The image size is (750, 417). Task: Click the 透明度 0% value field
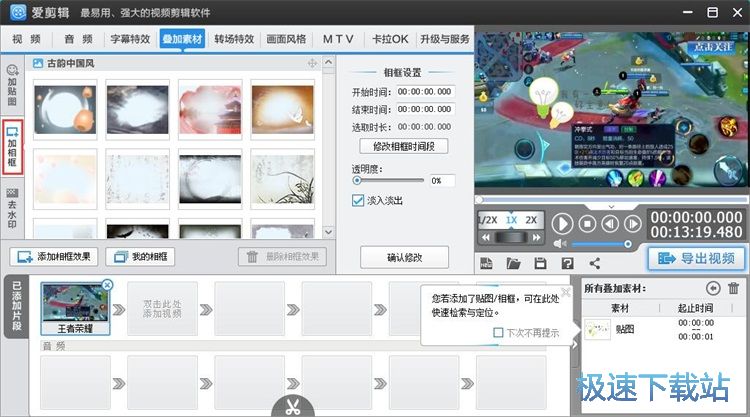441,181
